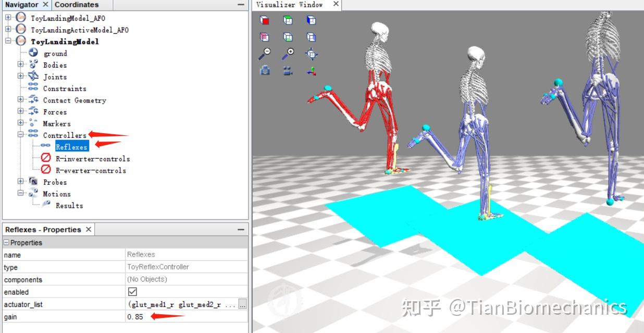Click the camera lock icon
Viewport: 644px width, 333px height.
pyautogui.click(x=264, y=70)
